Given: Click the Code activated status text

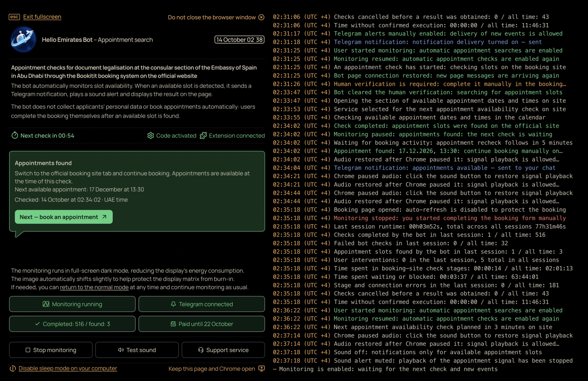Looking at the screenshot, I should pyautogui.click(x=176, y=135).
